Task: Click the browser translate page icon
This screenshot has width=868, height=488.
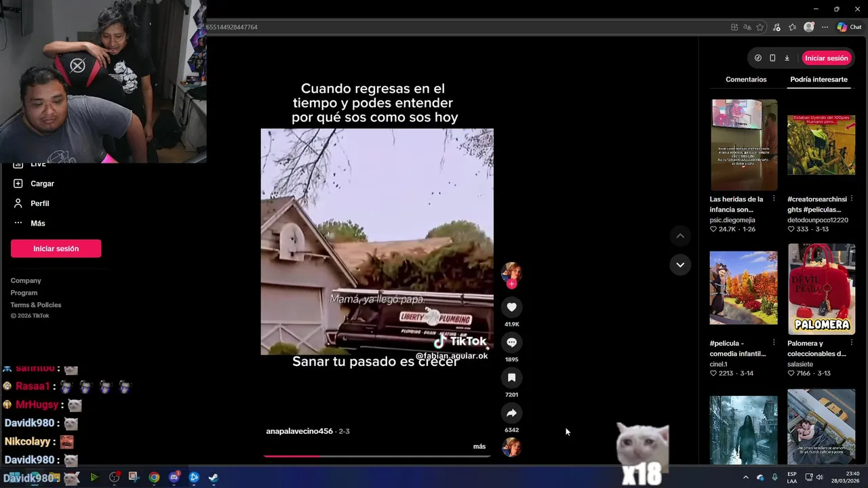Action: tap(747, 27)
